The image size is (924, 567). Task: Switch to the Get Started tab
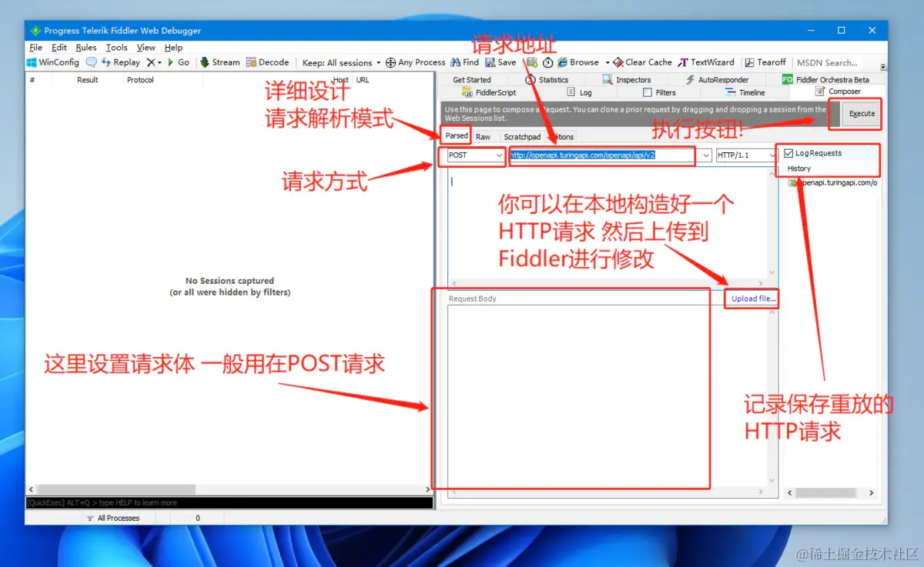point(472,79)
